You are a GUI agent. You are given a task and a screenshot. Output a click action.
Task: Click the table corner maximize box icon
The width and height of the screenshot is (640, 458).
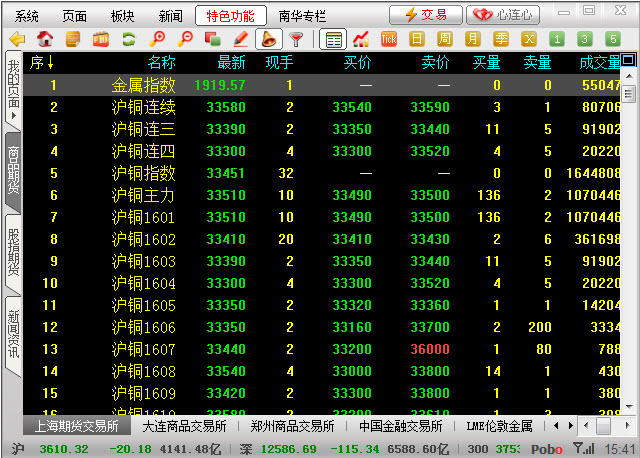628,60
